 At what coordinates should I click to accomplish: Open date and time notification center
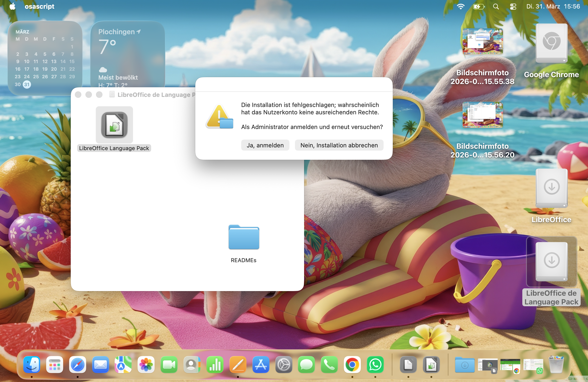(553, 6)
